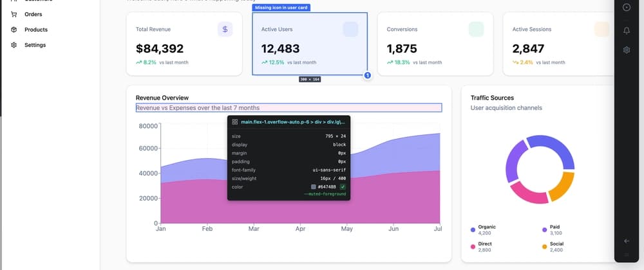Screen dimensions: 644x270
Task: Click the pink Direct donut segment
Action: 529,193
